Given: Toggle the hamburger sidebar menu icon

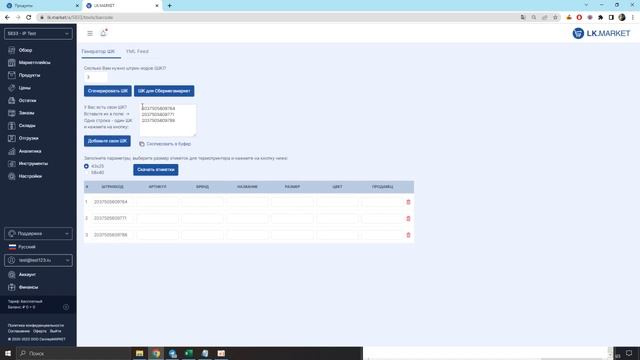Looking at the screenshot, I should (90, 33).
